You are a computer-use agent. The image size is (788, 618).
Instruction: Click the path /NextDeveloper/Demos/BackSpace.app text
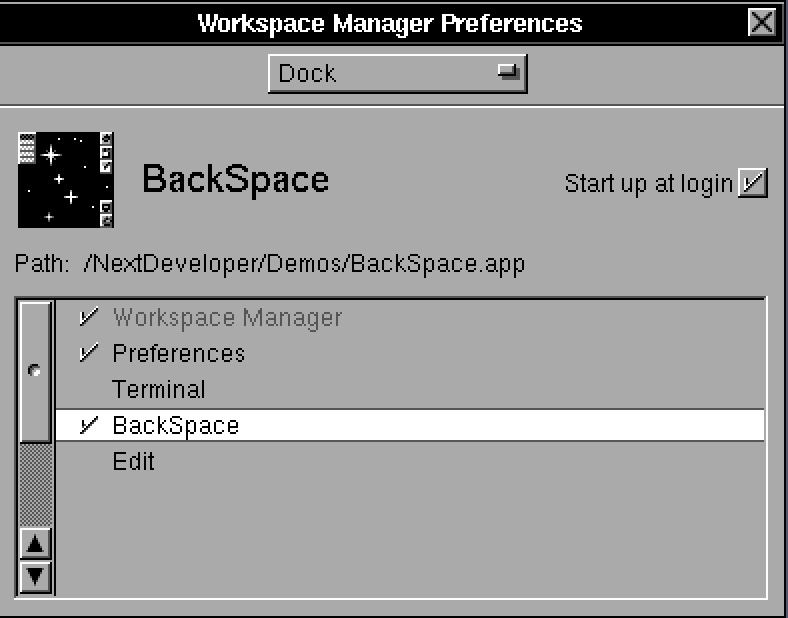pyautogui.click(x=304, y=265)
